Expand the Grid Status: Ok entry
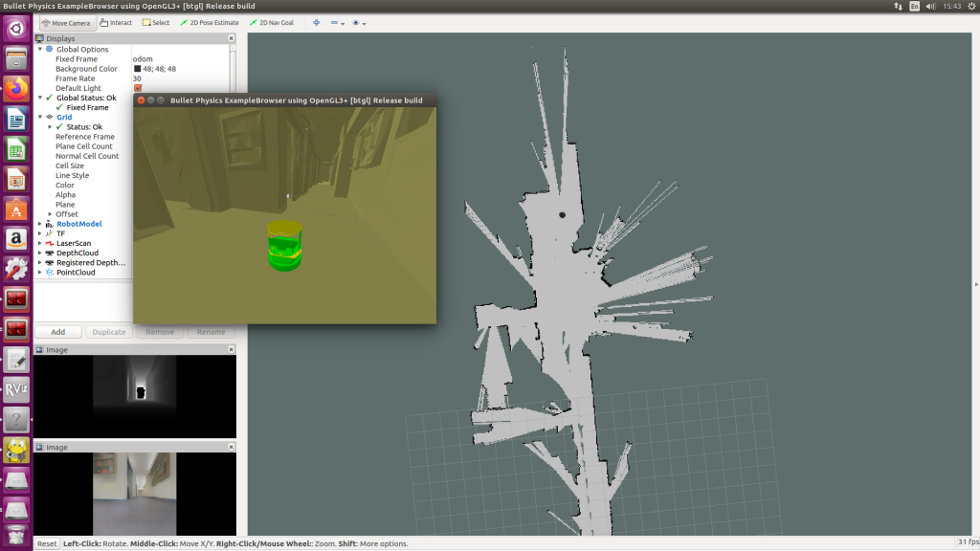Screen dimensions: 980x551 [x=51, y=127]
